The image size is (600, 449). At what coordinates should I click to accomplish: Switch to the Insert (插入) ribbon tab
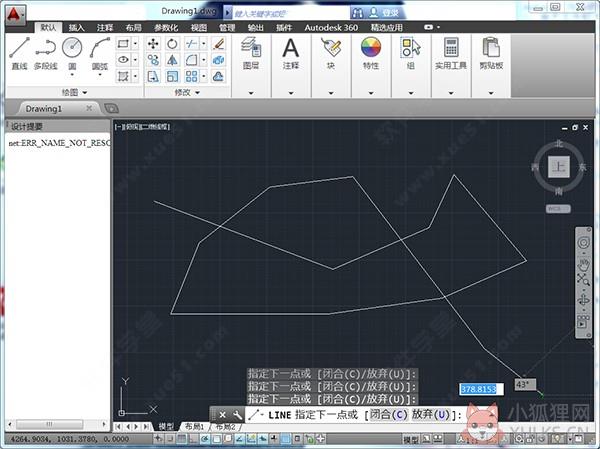[76, 27]
